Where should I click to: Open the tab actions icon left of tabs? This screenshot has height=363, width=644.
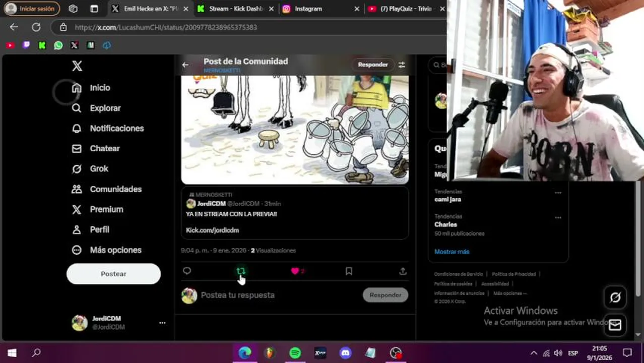94,9
